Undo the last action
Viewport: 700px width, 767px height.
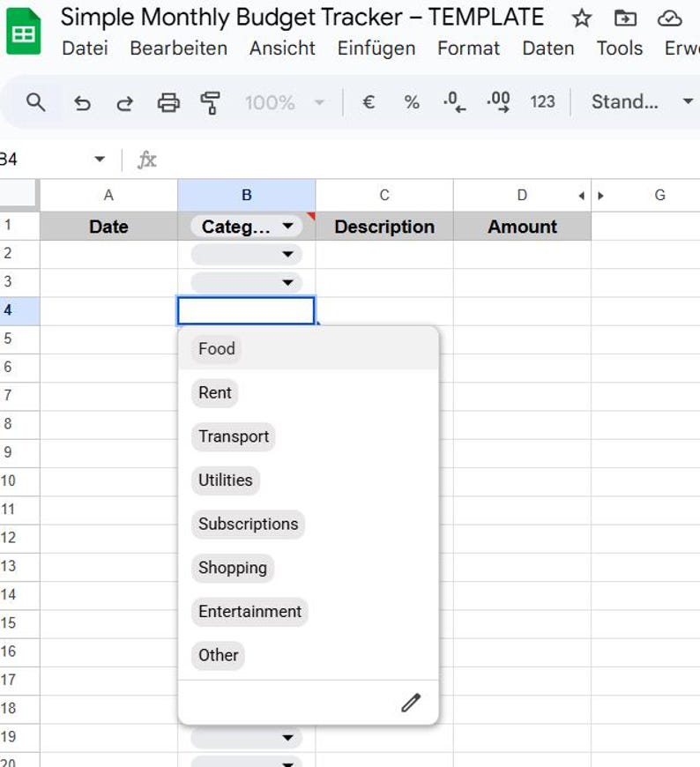[x=82, y=103]
